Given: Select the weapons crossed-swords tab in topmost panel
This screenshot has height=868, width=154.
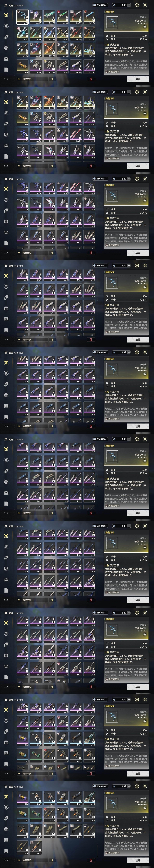Looking at the screenshot, I should [x=6, y=15].
